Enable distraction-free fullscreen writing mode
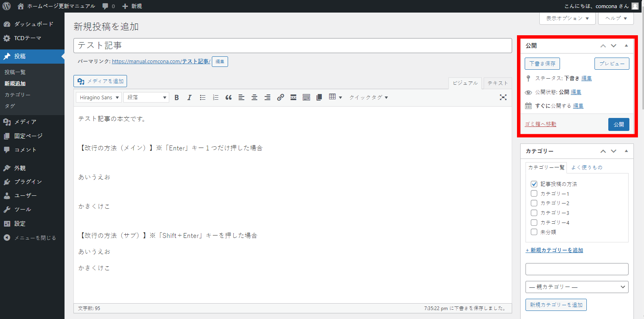Viewport: 644px width, 319px height. coord(503,97)
